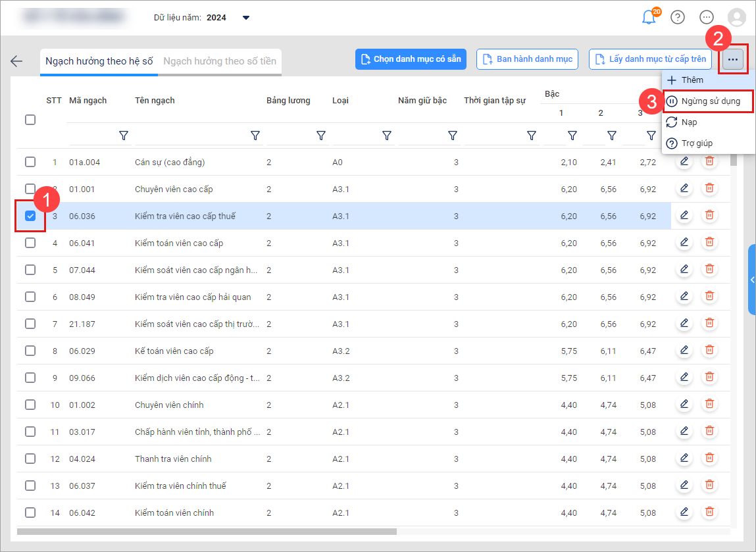
Task: Click the Mã ngạch column header
Action: coord(88,100)
